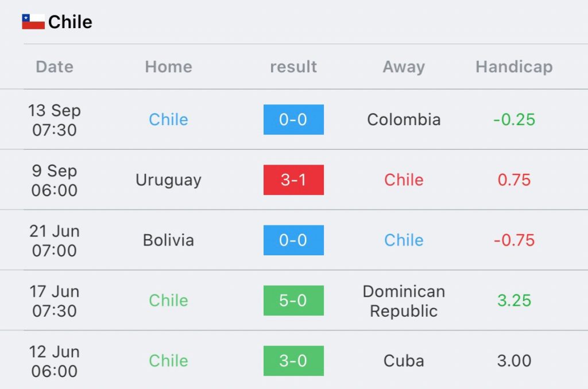Viewport: 588px width, 389px height.
Task: Select the Date column header
Action: click(55, 67)
